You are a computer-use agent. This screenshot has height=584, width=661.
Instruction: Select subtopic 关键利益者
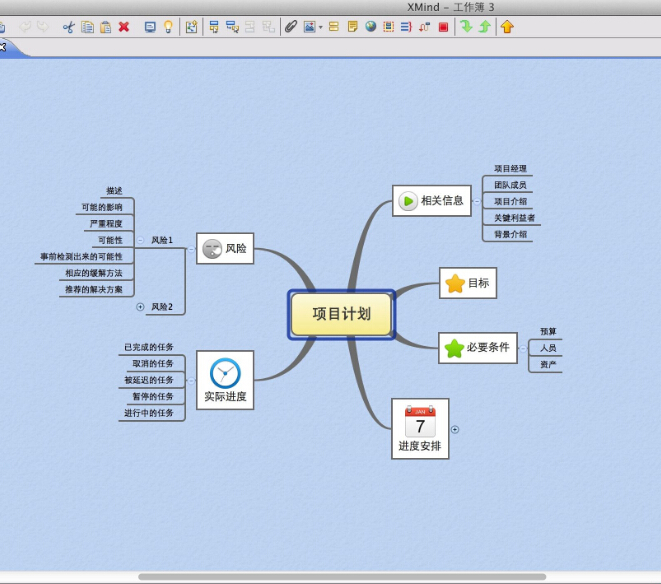coord(514,218)
